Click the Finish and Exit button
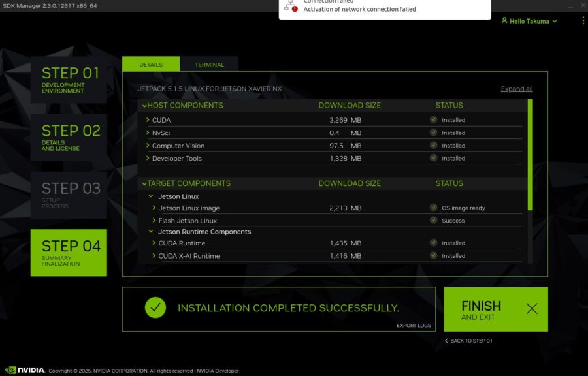This screenshot has width=588, height=376. coord(496,309)
